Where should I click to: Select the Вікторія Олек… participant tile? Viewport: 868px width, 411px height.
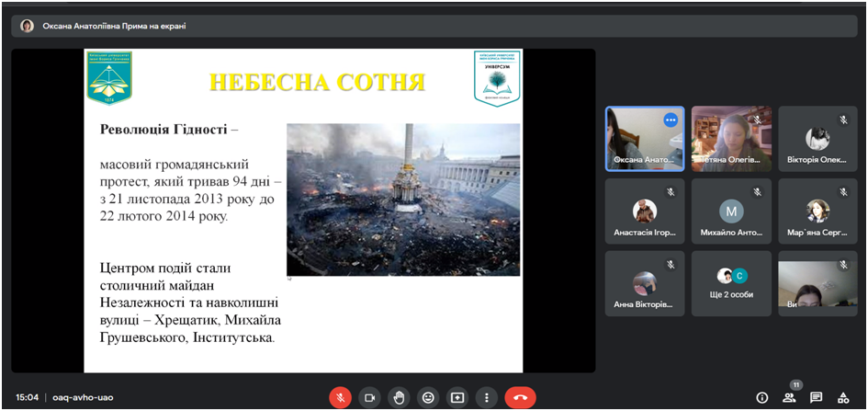click(x=817, y=139)
